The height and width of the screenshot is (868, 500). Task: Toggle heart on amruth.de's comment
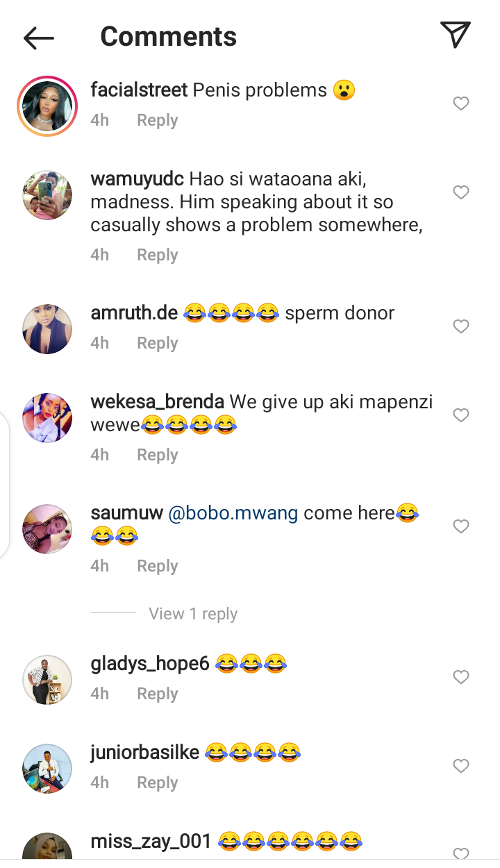tap(461, 326)
